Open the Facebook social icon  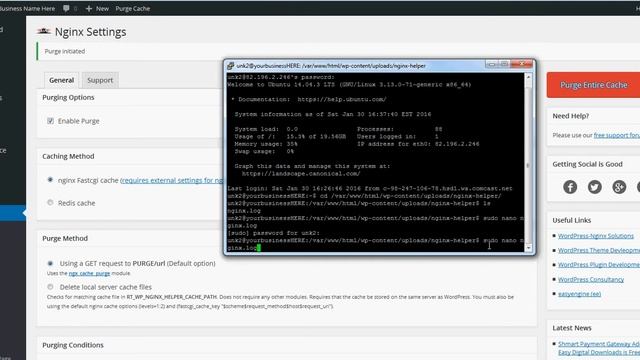570,187
